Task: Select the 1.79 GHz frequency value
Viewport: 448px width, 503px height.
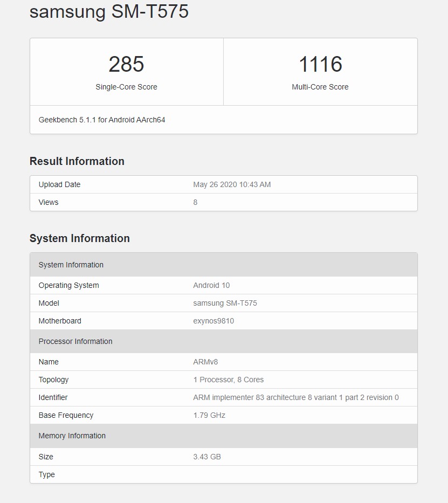Action: [x=209, y=416]
